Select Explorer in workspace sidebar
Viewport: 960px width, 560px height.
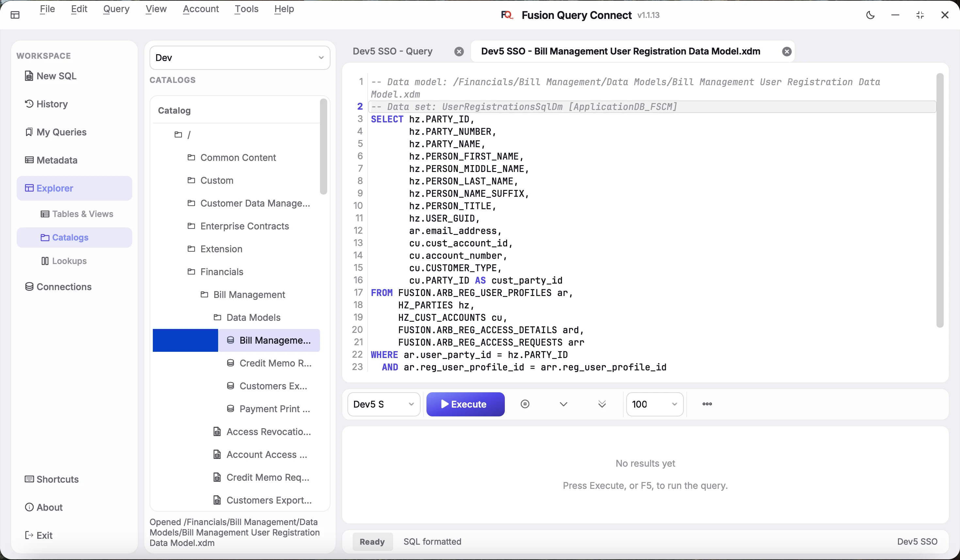coord(74,188)
